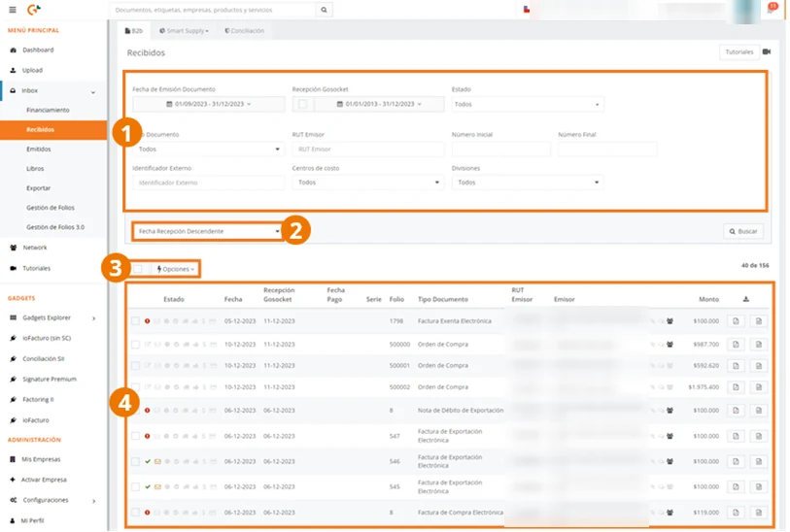Click the Buscar button
790x532 pixels.
[743, 231]
